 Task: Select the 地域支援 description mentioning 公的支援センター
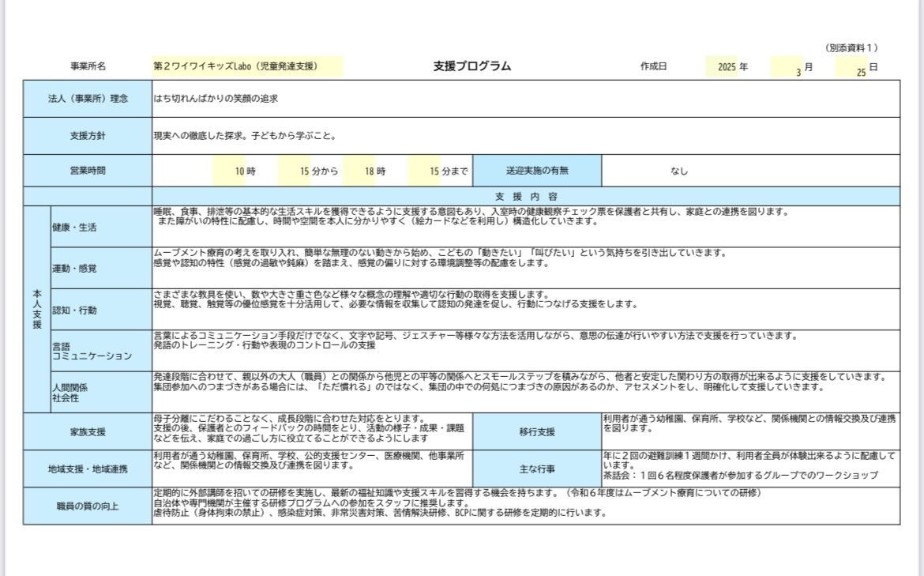pos(309,461)
